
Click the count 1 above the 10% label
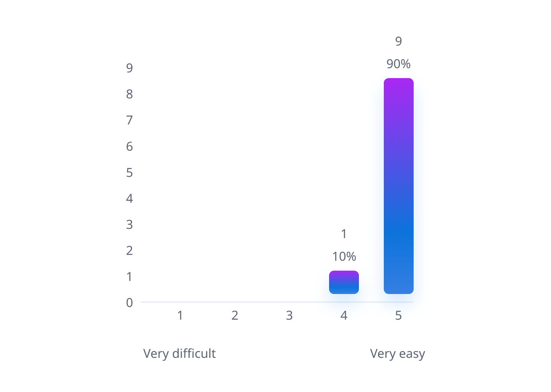point(344,234)
